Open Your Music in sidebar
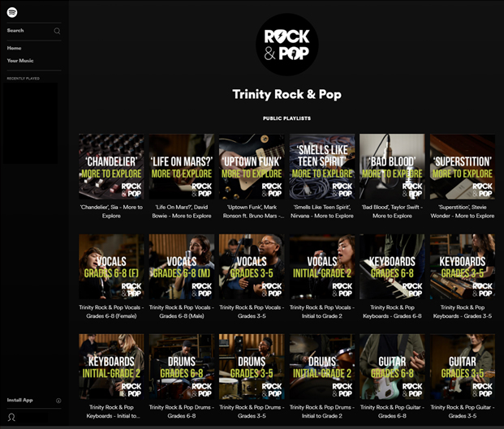The width and height of the screenshot is (504, 429). click(x=20, y=60)
